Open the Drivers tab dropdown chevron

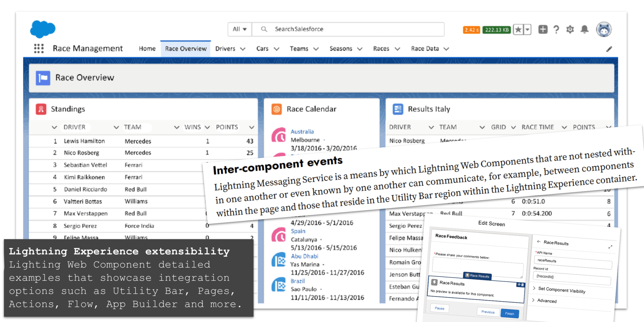click(x=243, y=49)
